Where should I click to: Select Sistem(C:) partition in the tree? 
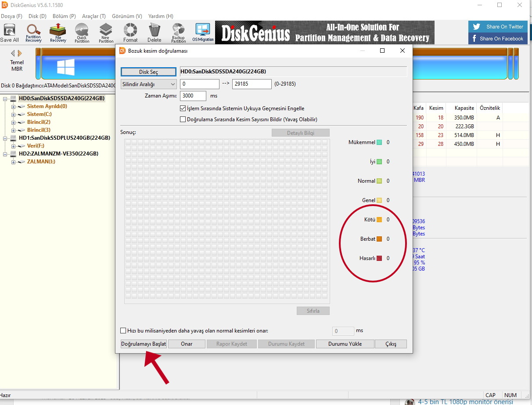coord(39,114)
